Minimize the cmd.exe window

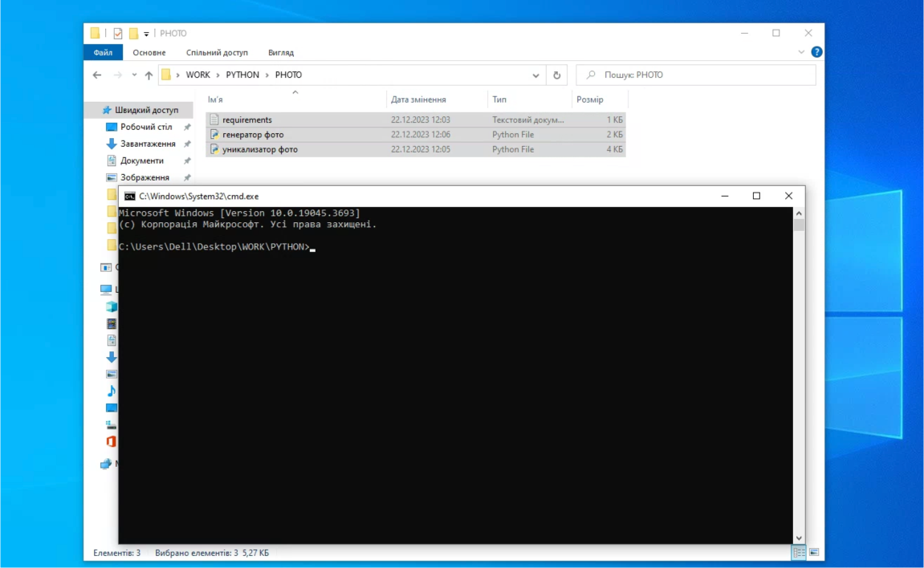pos(725,196)
